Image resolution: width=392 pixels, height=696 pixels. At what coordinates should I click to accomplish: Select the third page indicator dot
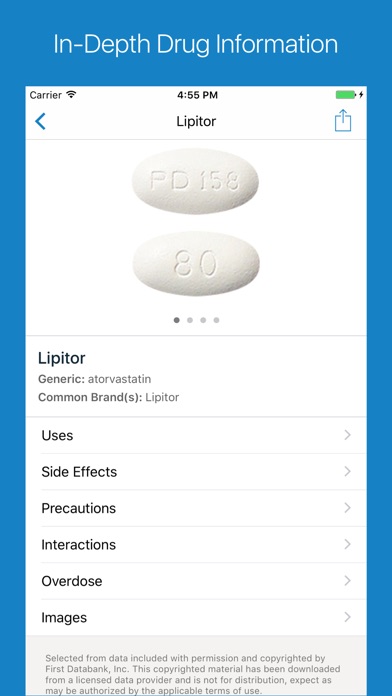[203, 320]
